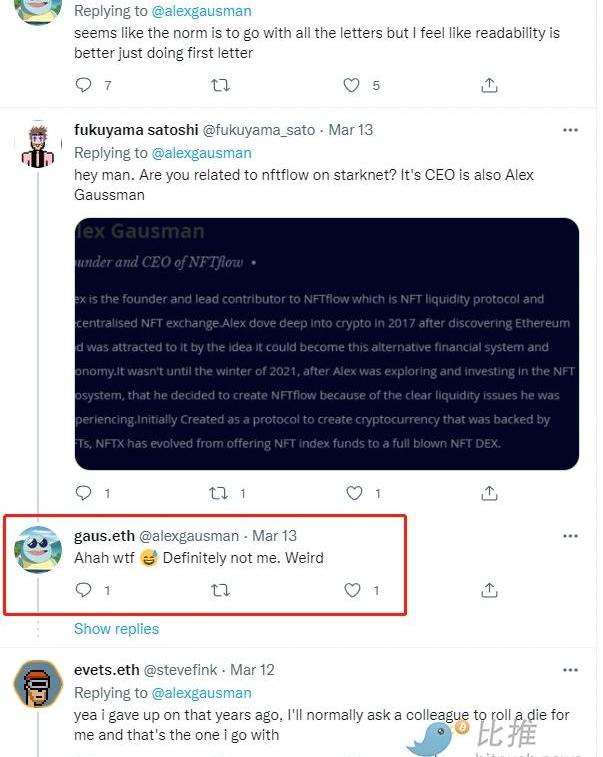Reply to gaus.eth's 'Definitely not me' tweet
Viewport: 603px width, 757px height.
pos(84,590)
